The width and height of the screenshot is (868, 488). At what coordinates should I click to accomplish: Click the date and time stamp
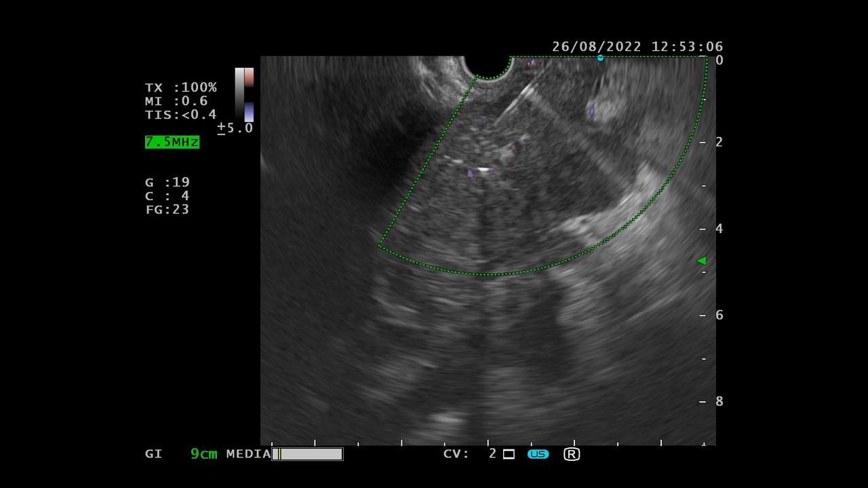(637, 47)
